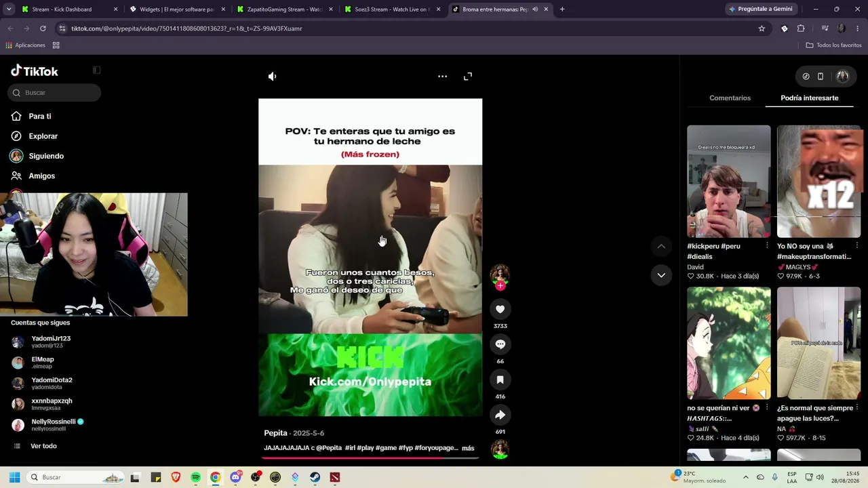The image size is (868, 488).
Task: Click Pregúntale a Gemini button
Action: click(759, 9)
